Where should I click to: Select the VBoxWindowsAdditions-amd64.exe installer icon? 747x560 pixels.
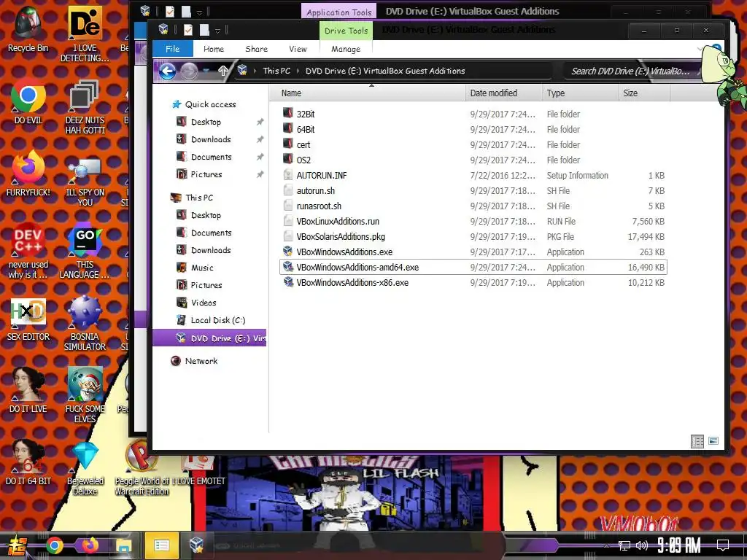tap(287, 267)
